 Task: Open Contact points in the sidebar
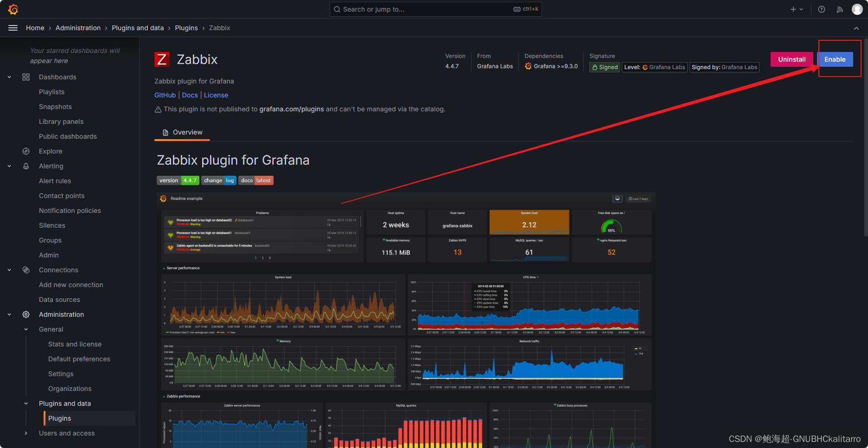62,196
